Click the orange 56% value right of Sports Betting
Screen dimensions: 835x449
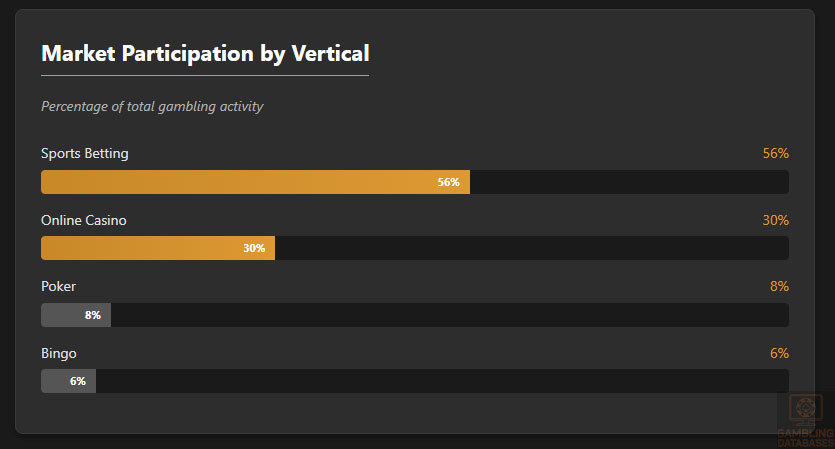(x=776, y=153)
